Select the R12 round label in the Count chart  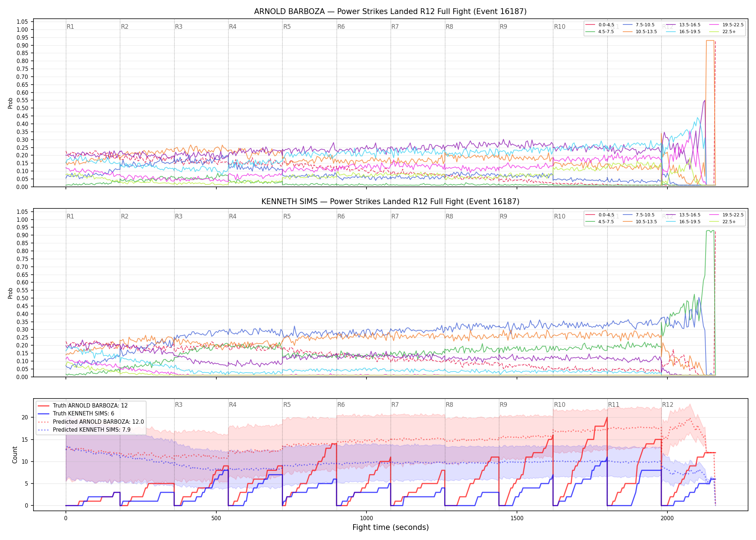(668, 405)
